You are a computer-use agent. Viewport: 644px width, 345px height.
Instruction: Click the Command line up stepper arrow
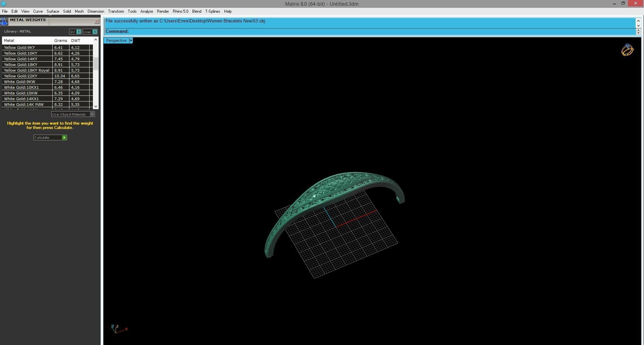638,30
